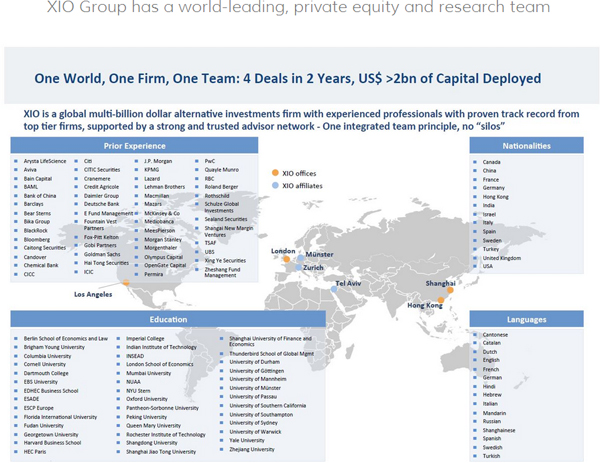Click 'BlackRock' in Prior Experience
The width and height of the screenshot is (600, 463).
pos(36,231)
